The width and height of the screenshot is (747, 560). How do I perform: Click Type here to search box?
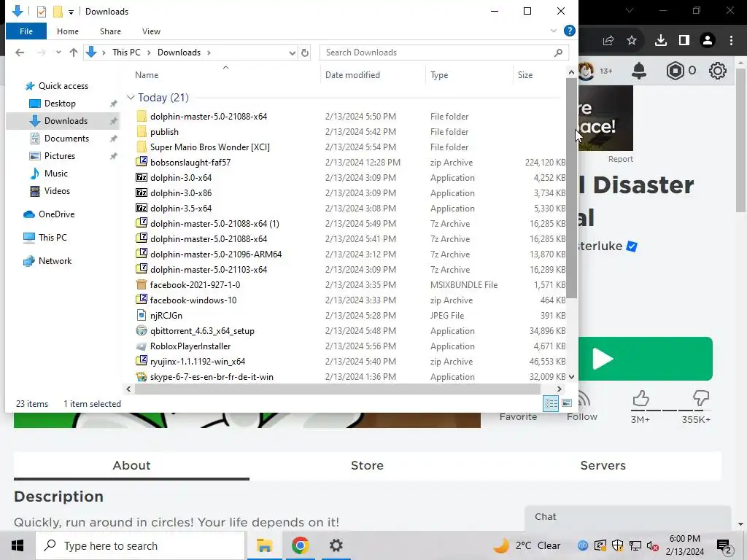(x=141, y=545)
